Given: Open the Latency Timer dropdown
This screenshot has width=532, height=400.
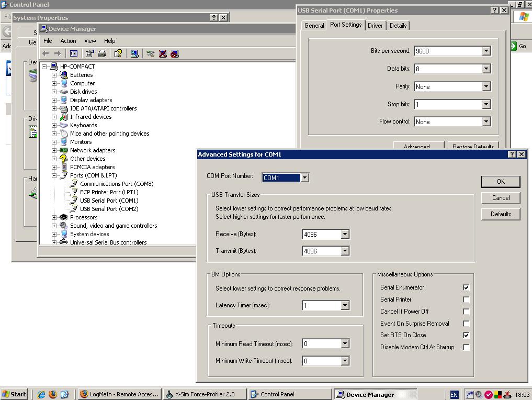Looking at the screenshot, I should [345, 305].
